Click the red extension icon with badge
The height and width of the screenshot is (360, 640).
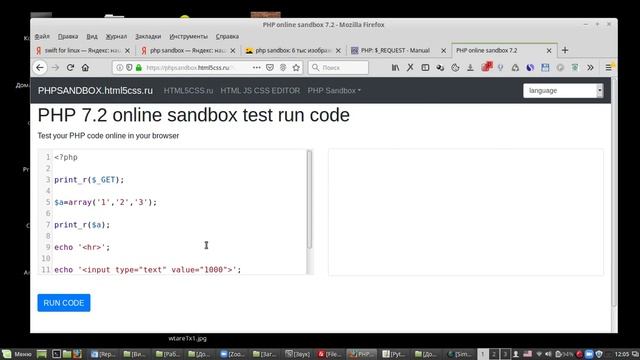(x=487, y=67)
